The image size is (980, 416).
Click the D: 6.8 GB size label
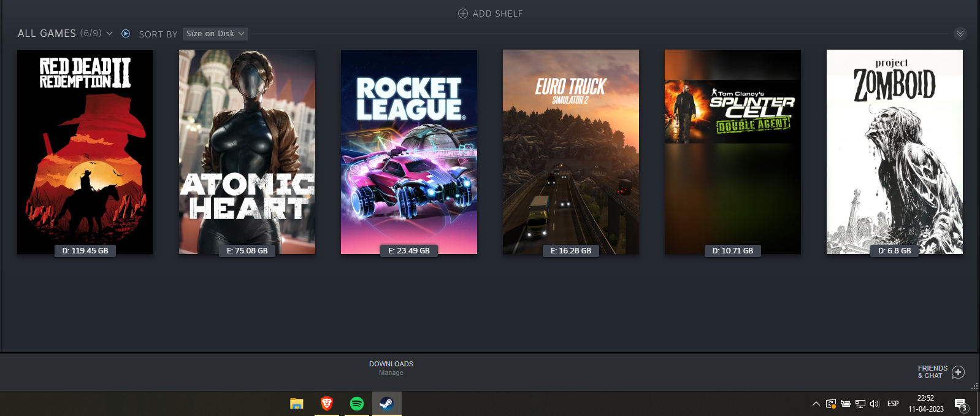(895, 251)
